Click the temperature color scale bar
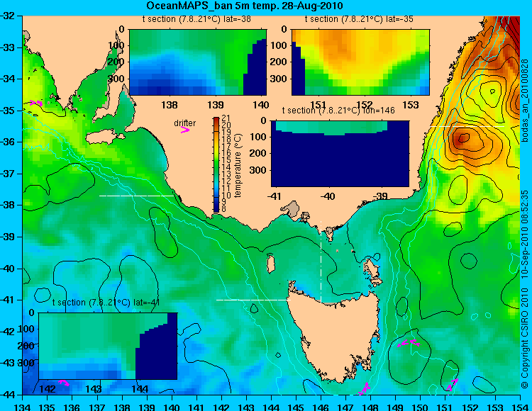This screenshot has height=411, width=532. (216, 164)
